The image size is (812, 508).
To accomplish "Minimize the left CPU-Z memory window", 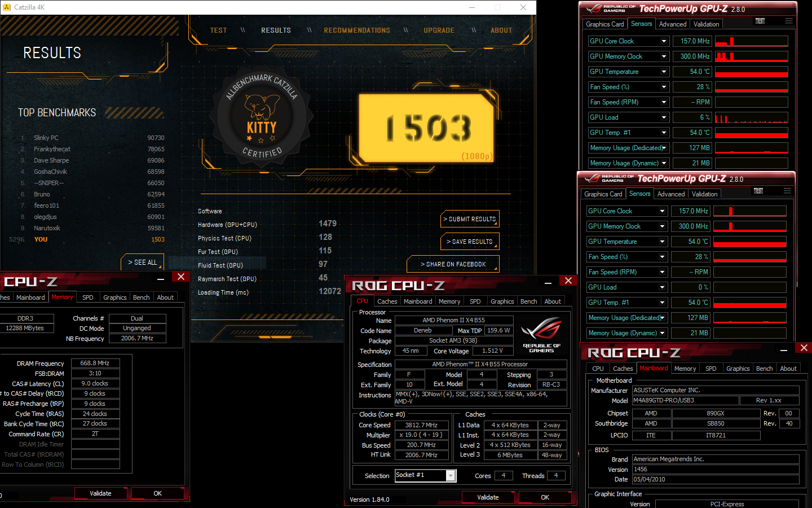I will point(161,278).
